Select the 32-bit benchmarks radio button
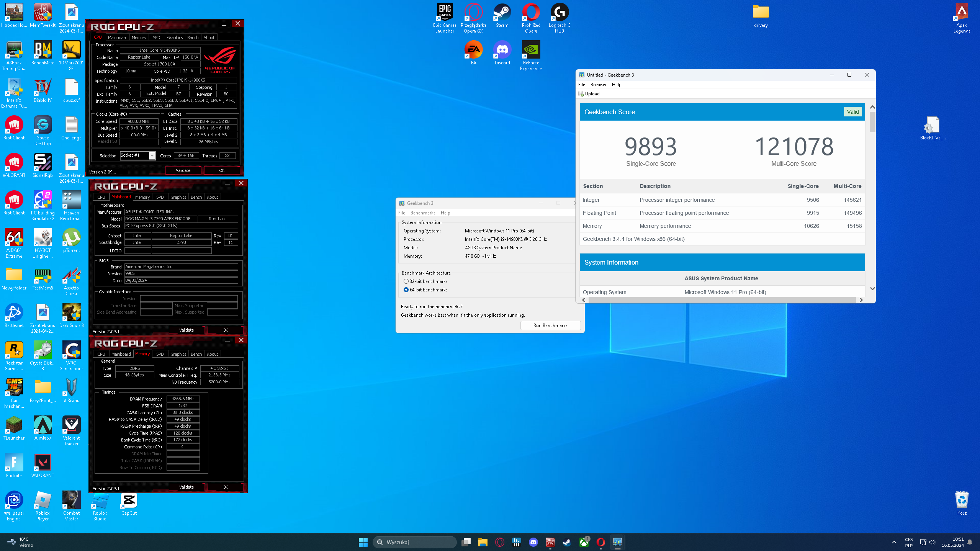Image resolution: width=980 pixels, height=551 pixels. pos(406,281)
